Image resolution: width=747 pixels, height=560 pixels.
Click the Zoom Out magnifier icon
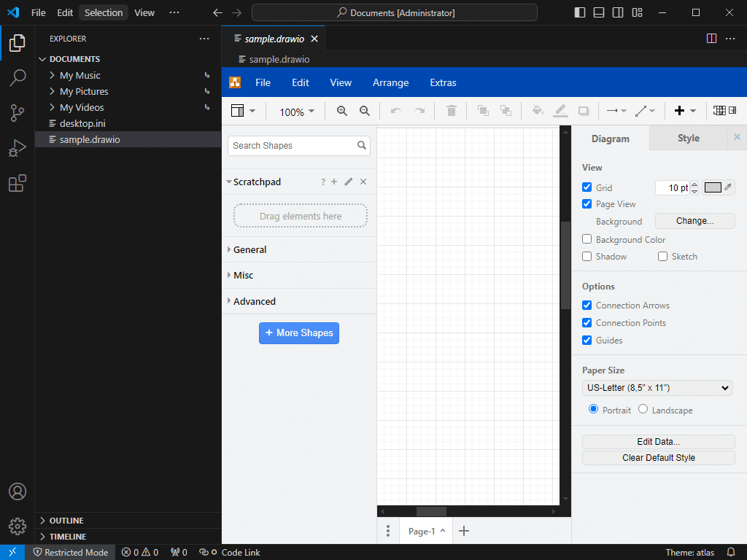[365, 111]
